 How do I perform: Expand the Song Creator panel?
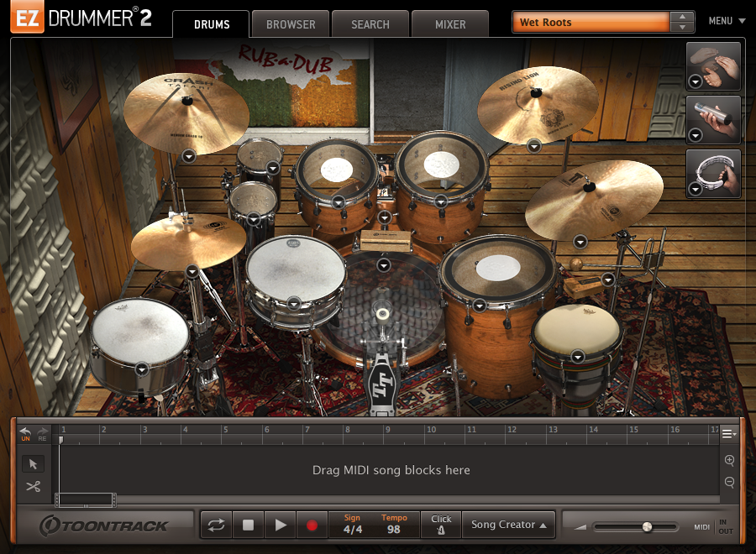click(508, 524)
